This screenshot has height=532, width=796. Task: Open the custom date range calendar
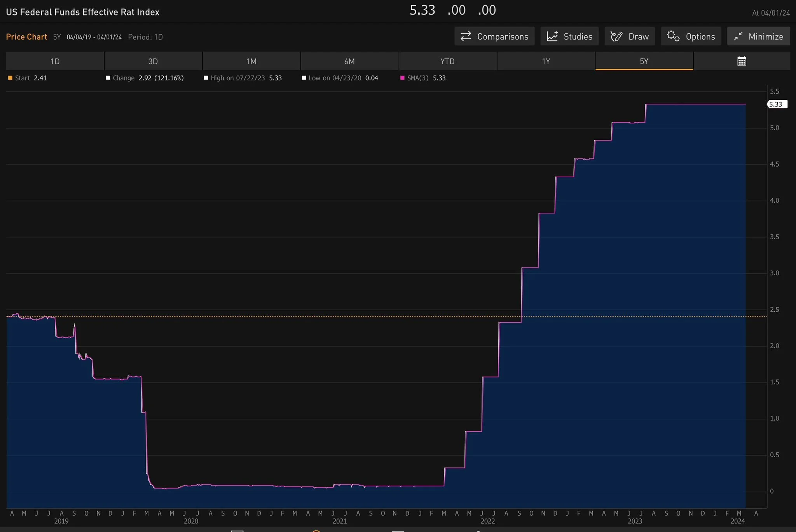[742, 61]
